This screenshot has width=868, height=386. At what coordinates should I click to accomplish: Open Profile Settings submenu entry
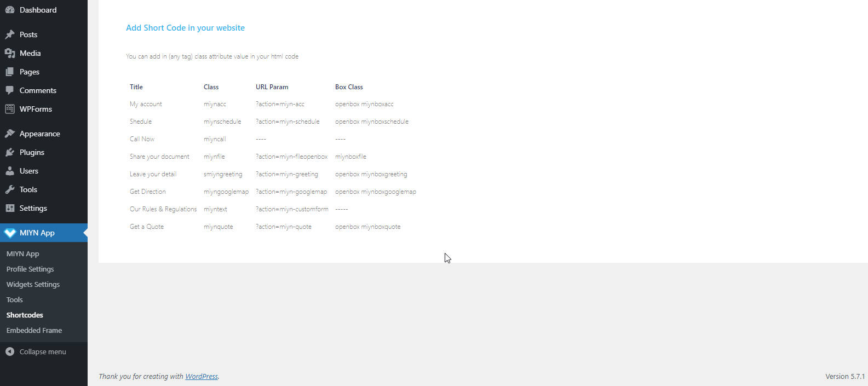[x=30, y=269]
